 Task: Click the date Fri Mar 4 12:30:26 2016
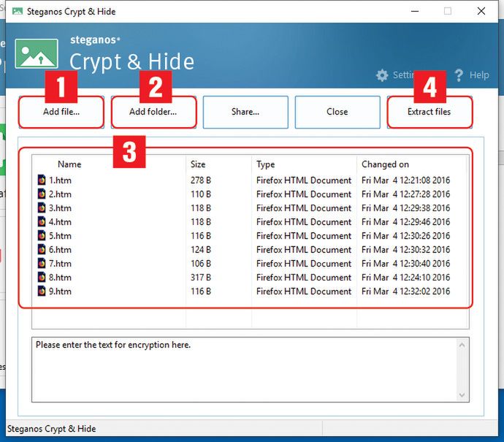point(405,236)
